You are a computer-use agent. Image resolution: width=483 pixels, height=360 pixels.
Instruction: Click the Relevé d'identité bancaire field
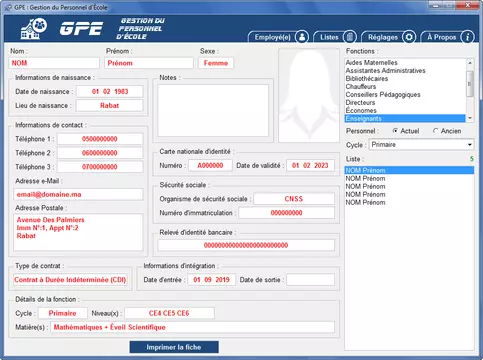click(x=246, y=245)
